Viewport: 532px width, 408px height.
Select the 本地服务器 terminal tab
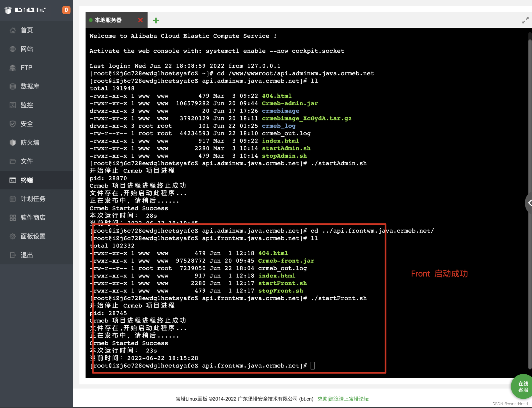click(x=116, y=20)
